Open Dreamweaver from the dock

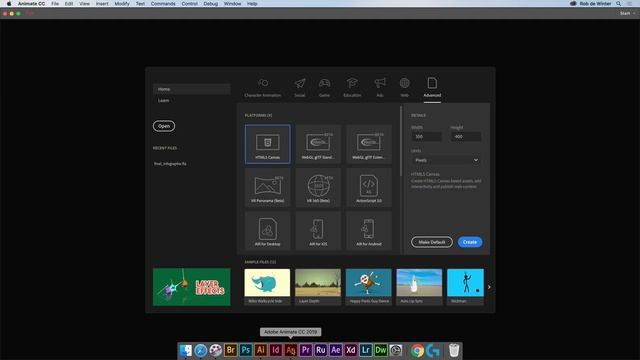380,350
